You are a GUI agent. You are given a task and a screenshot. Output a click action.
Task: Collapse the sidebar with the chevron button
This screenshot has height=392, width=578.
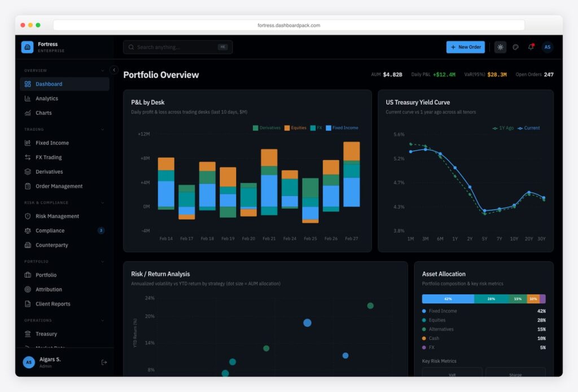click(x=114, y=69)
